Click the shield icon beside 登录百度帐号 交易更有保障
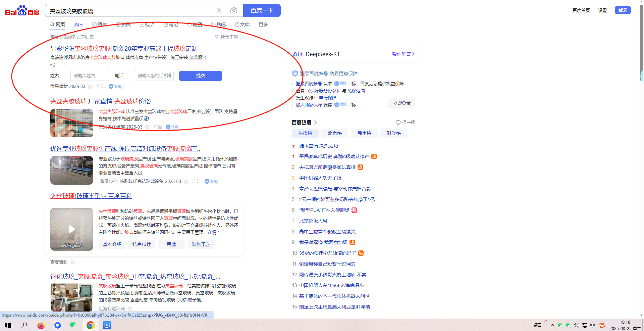Screen dimensions: 644x331 click(x=295, y=74)
